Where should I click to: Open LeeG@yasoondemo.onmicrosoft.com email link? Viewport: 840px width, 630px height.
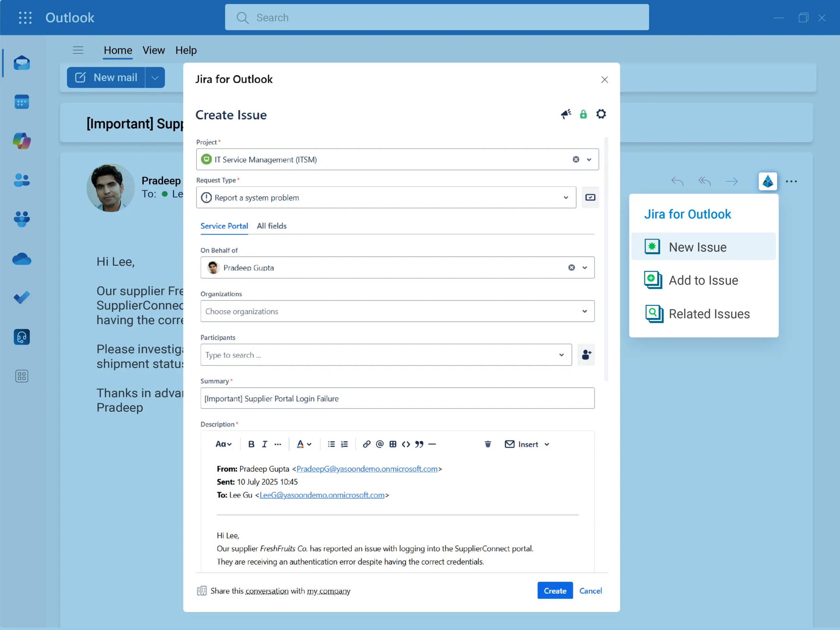click(322, 495)
